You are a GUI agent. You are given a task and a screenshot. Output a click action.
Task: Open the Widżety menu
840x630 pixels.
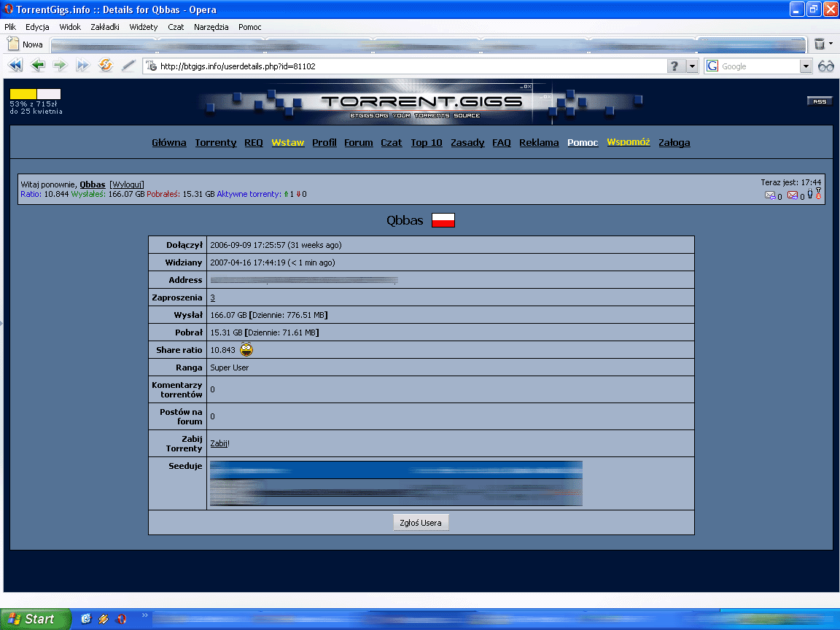click(144, 27)
